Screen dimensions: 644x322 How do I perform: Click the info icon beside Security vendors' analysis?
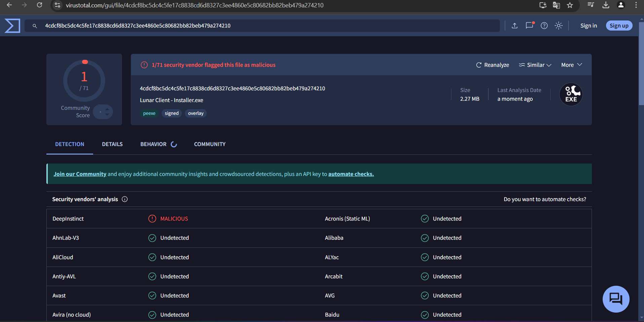[125, 199]
